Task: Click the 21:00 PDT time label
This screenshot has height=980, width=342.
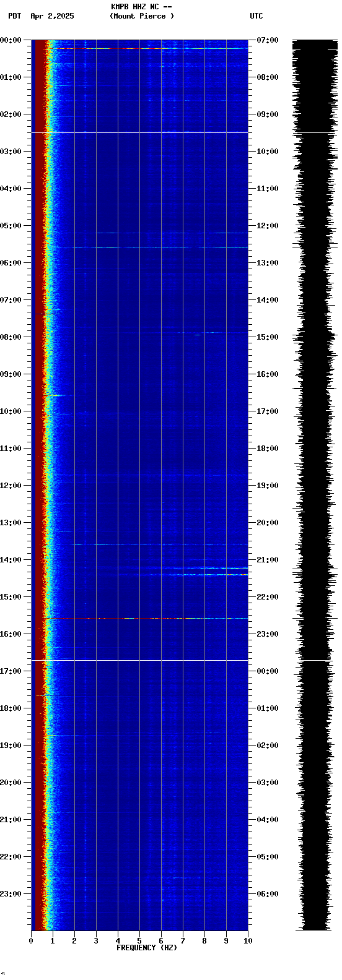Action: point(11,820)
